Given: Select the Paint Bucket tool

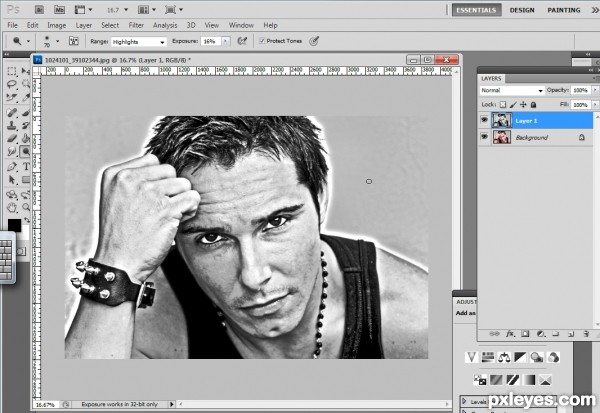Looking at the screenshot, I should coord(26,138).
